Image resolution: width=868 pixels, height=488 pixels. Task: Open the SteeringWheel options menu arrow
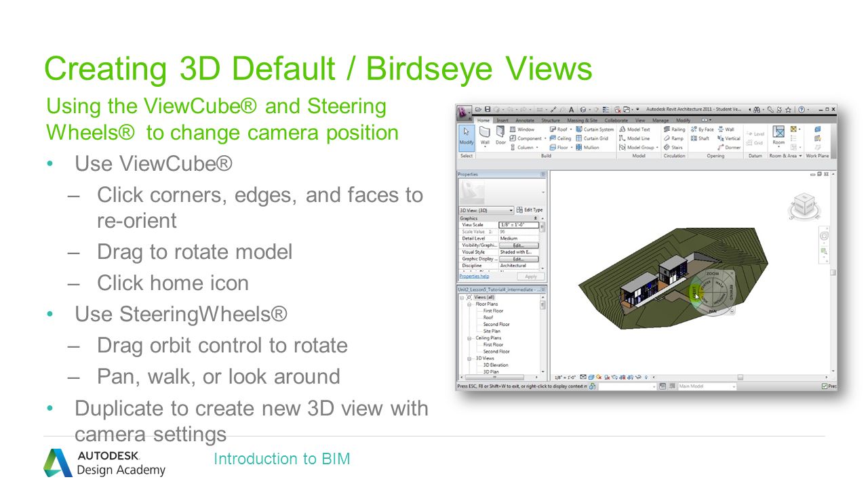pyautogui.click(x=732, y=311)
